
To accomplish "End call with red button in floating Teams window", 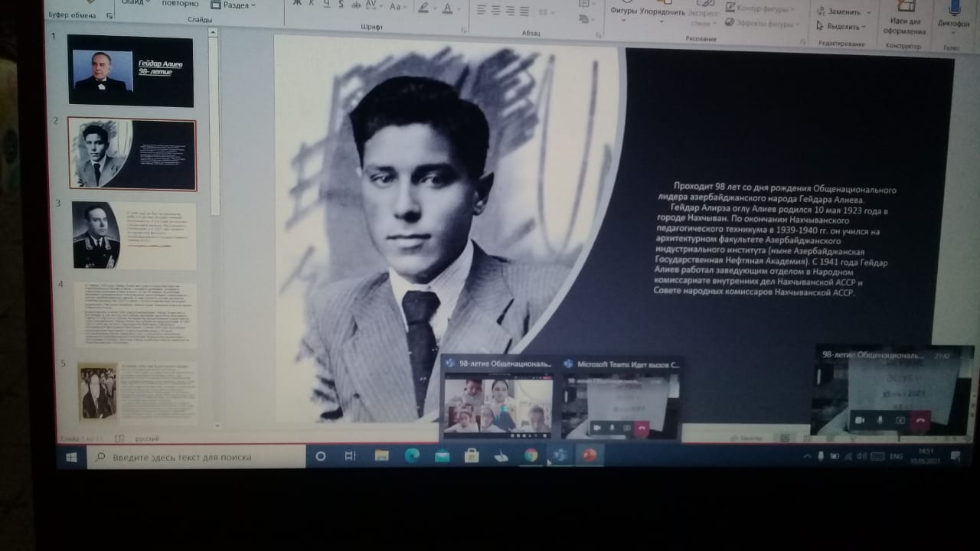I will click(920, 419).
